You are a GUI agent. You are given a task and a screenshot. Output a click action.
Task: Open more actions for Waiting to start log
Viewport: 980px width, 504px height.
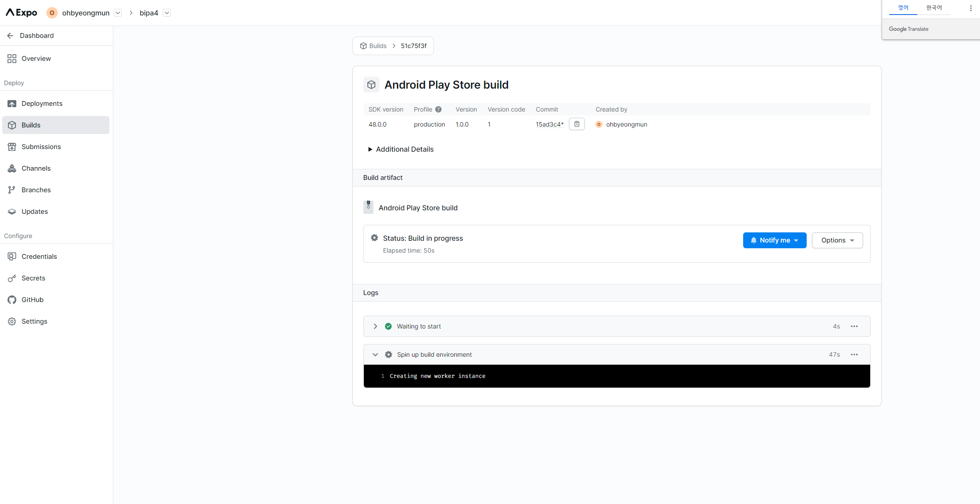[854, 326]
